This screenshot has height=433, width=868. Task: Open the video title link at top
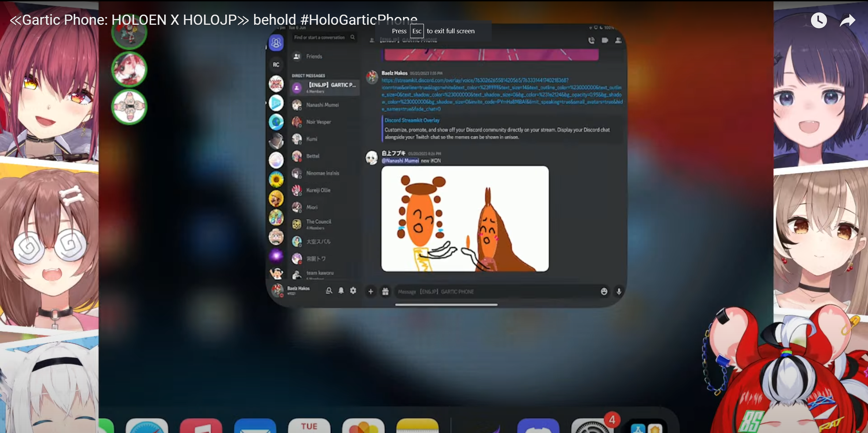214,20
